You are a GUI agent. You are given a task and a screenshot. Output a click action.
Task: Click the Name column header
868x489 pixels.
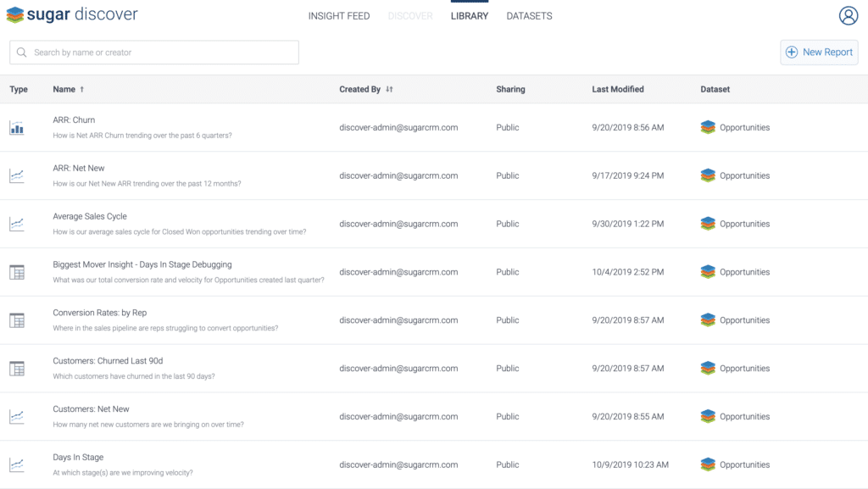click(64, 89)
